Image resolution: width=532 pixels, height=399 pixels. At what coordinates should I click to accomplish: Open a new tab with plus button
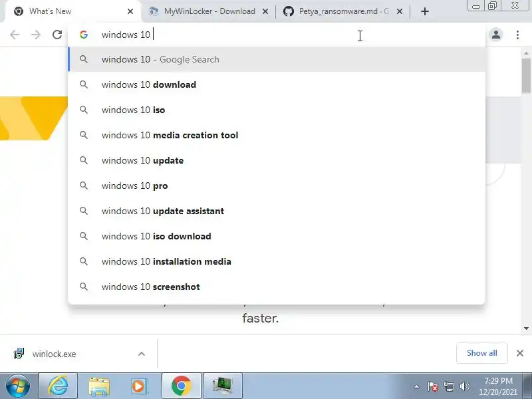point(425,11)
